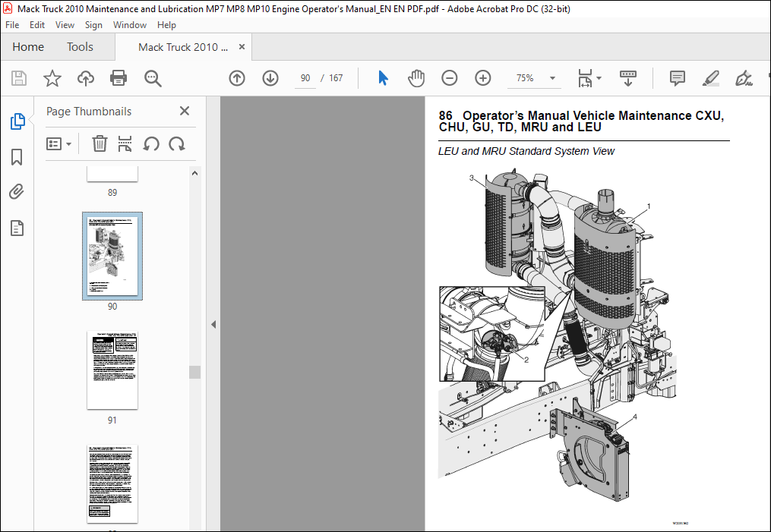Open the find text magnifier tool
Image resolution: width=771 pixels, height=532 pixels.
click(153, 78)
